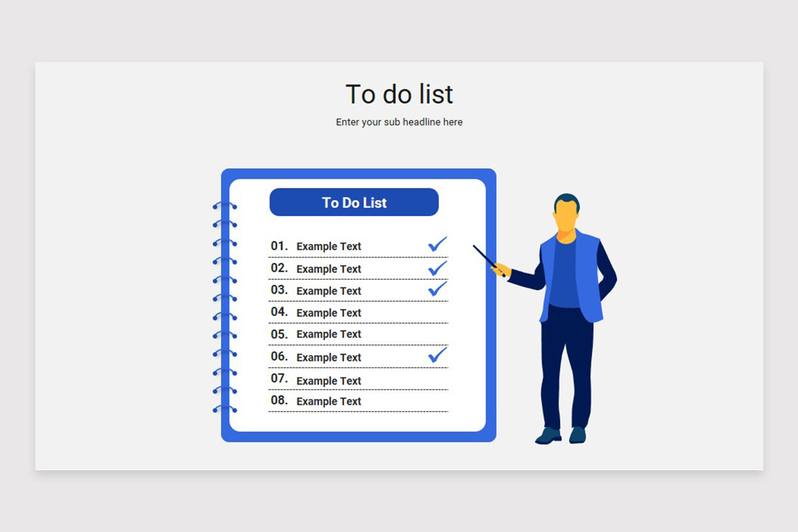Mark item 07 Example Text as complete
Image resolution: width=798 pixels, height=532 pixels.
tap(328, 380)
